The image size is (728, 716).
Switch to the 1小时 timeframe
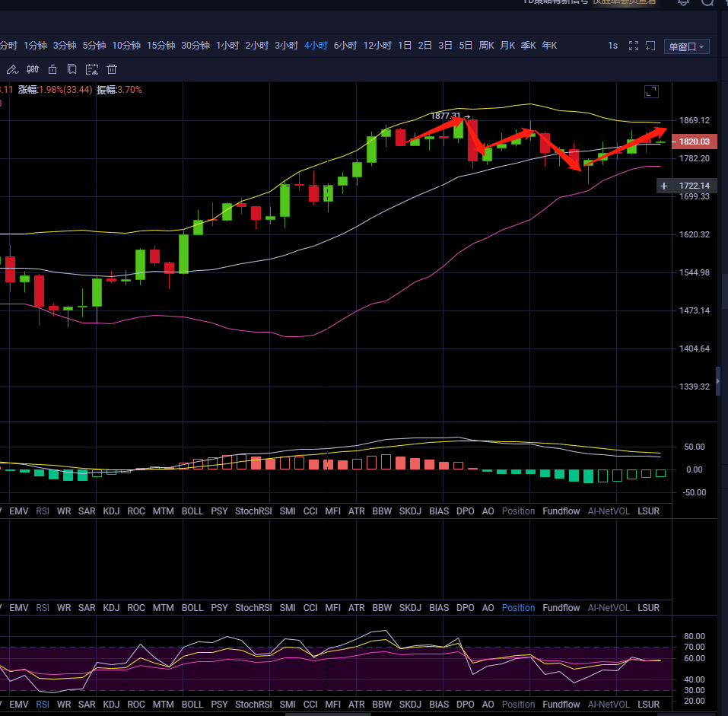[x=227, y=46]
